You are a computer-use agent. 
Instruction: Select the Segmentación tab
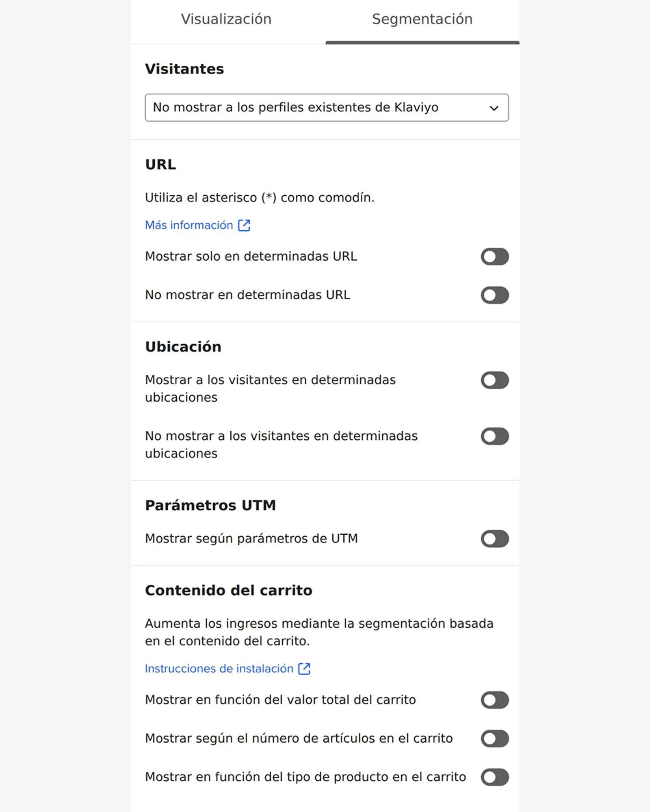[422, 18]
